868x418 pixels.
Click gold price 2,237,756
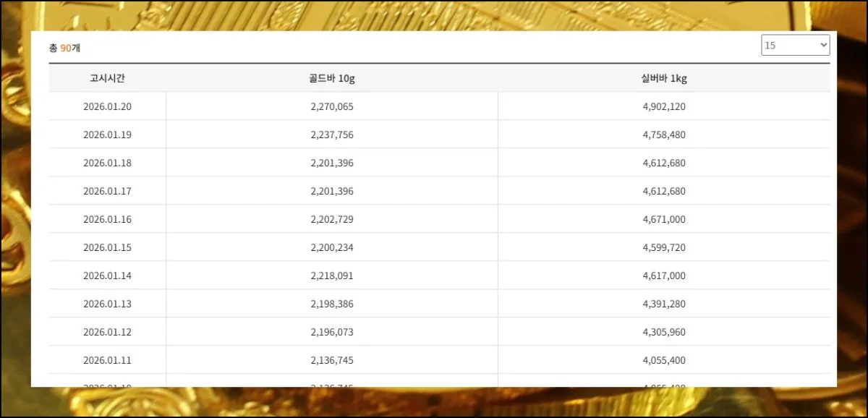pos(331,135)
